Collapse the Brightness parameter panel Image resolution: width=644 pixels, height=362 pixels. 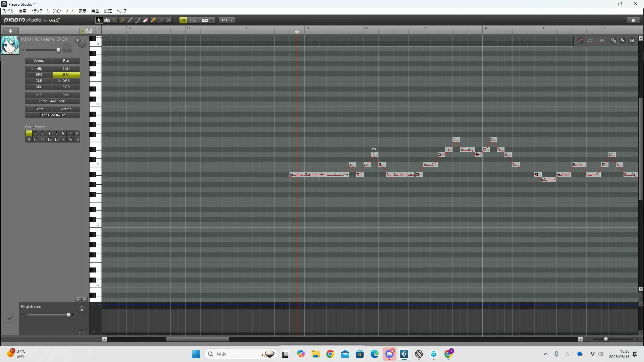coord(82,333)
